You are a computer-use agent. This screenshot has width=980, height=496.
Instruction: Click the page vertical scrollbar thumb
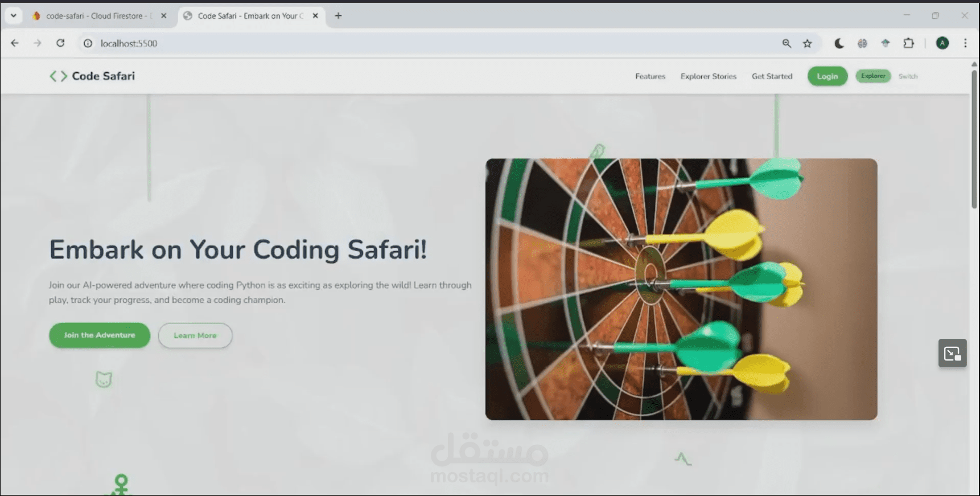974,138
